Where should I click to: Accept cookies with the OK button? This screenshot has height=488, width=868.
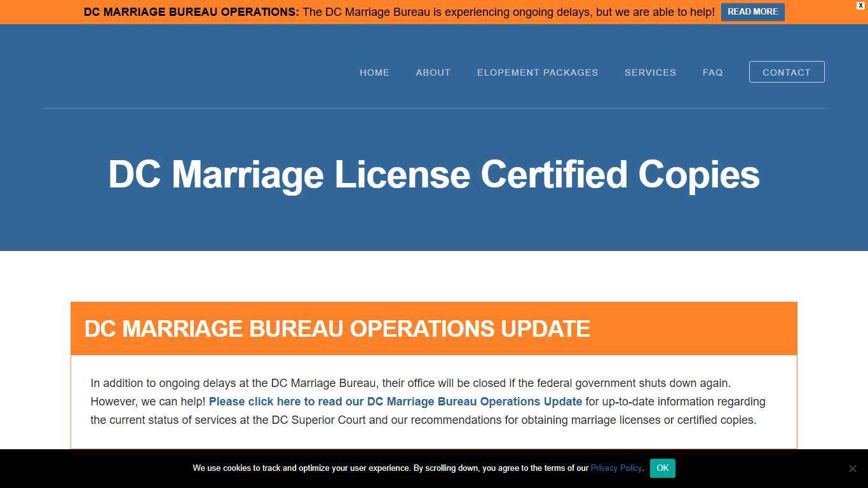coord(662,468)
